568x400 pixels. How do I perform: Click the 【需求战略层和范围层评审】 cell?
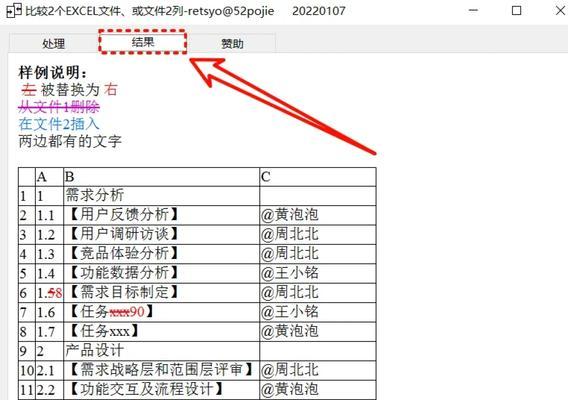(161, 370)
